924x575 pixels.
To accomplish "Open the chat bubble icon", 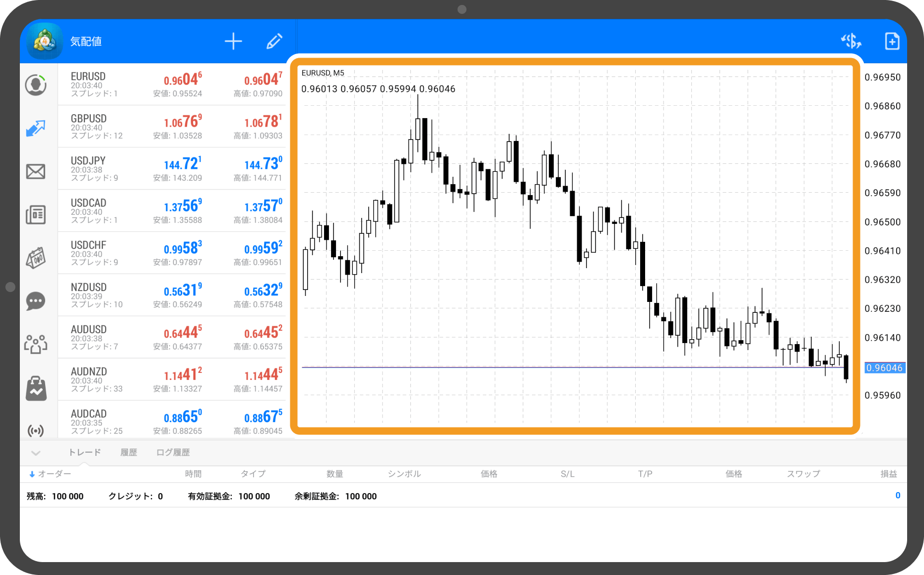I will pyautogui.click(x=36, y=301).
